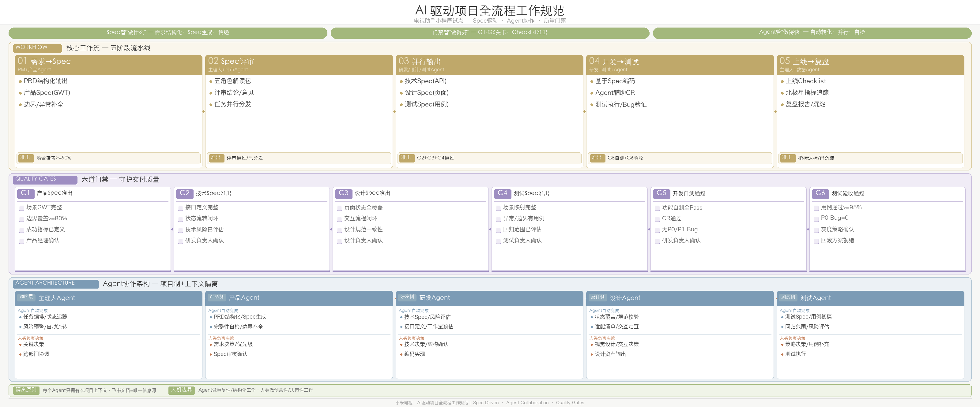Check the 回滚方案就绪 checkbox

point(816,241)
